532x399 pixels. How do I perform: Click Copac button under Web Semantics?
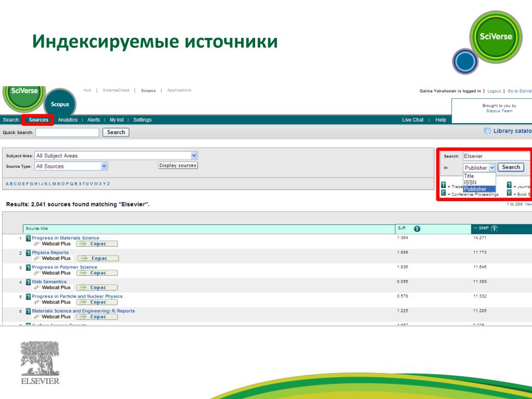pos(97,287)
